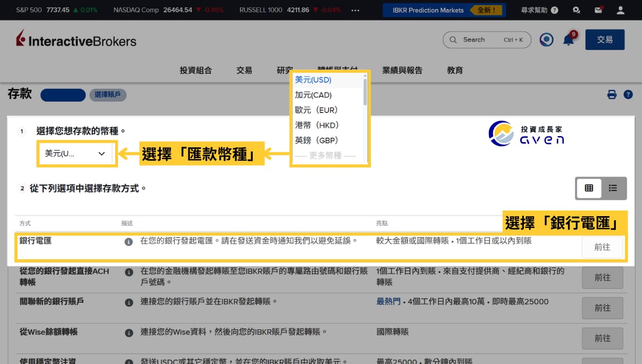The image size is (642, 364).
Task: Click 前往 for 從Wise餘額轉帳
Action: click(x=602, y=338)
